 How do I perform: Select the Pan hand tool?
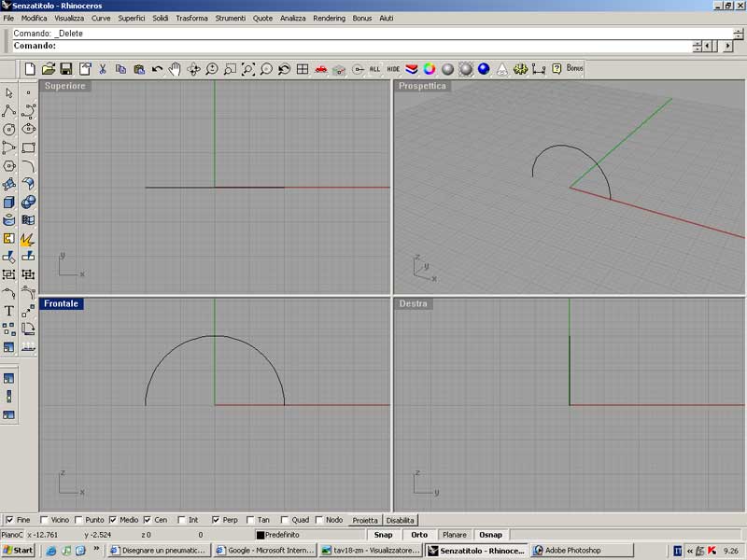(175, 69)
